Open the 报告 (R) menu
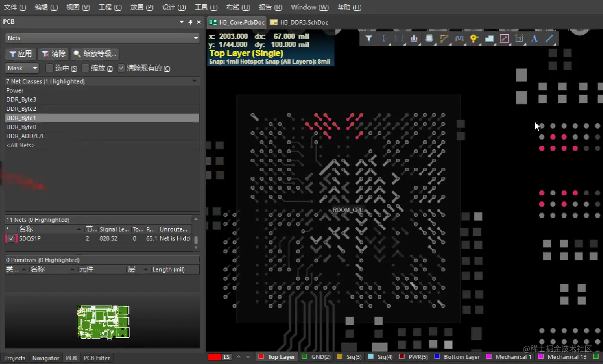 click(x=270, y=7)
